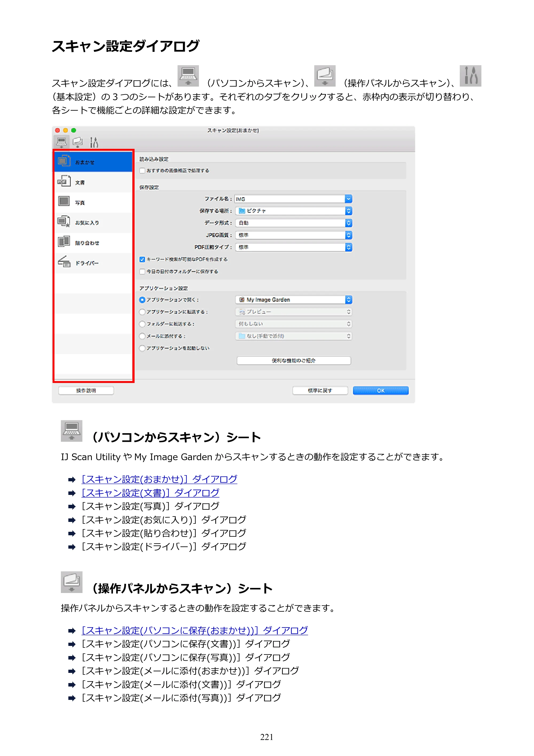Click 便利な機能のご紹介 button

[293, 360]
